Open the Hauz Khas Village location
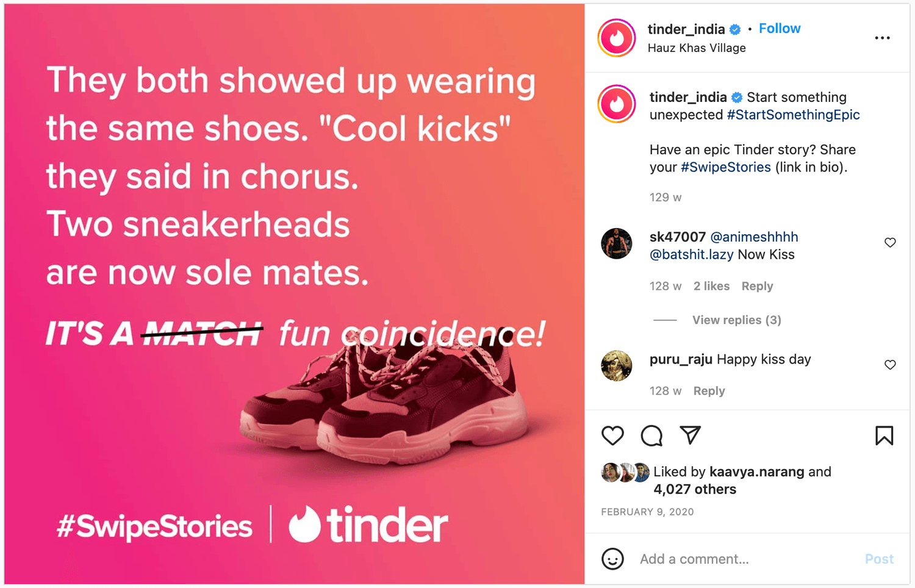915x588 pixels. (x=697, y=48)
